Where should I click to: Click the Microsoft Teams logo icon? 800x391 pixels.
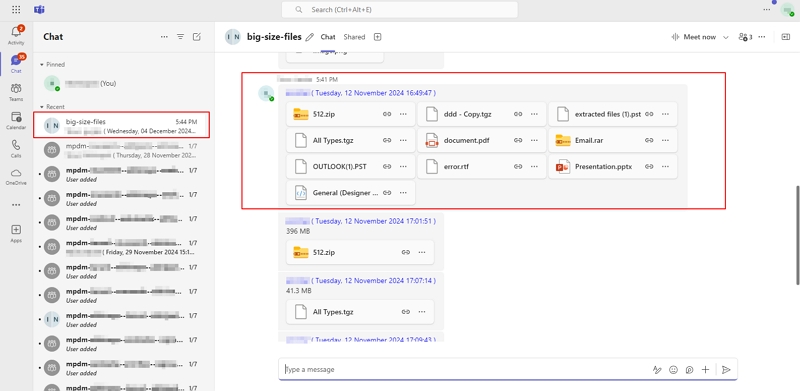coord(39,10)
